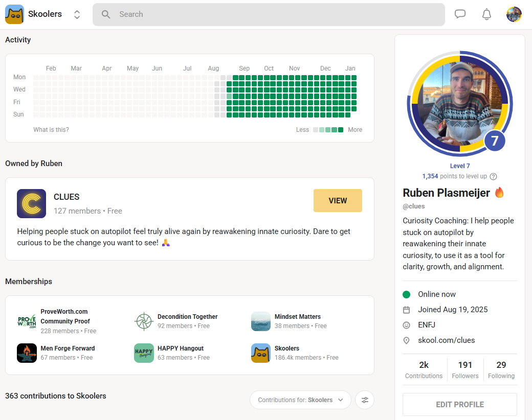Click the HAPPY Hangout community icon

[144, 353]
